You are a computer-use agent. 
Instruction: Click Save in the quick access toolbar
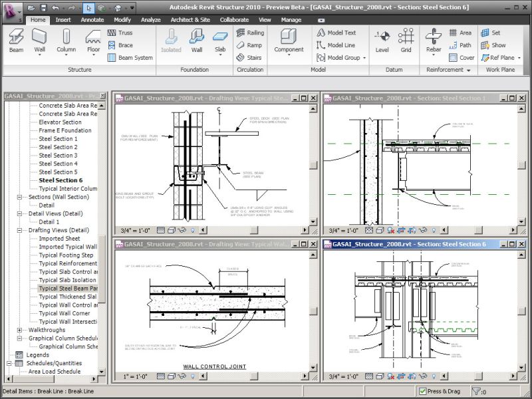(43, 7)
